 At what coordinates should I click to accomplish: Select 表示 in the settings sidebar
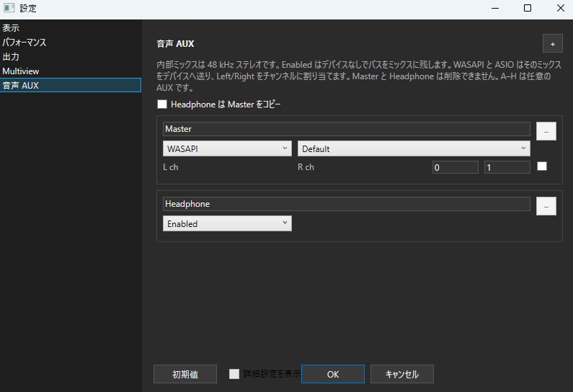click(71, 28)
